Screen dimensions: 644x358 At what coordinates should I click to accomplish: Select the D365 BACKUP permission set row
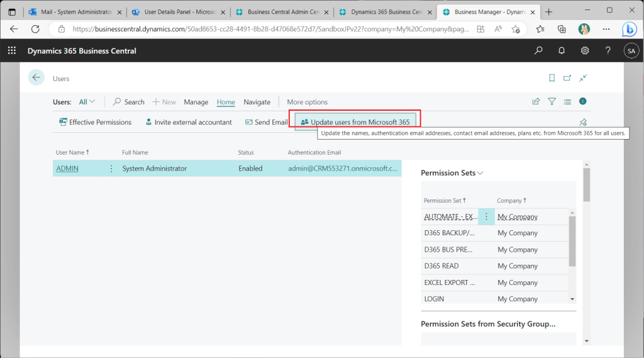[x=494, y=233]
